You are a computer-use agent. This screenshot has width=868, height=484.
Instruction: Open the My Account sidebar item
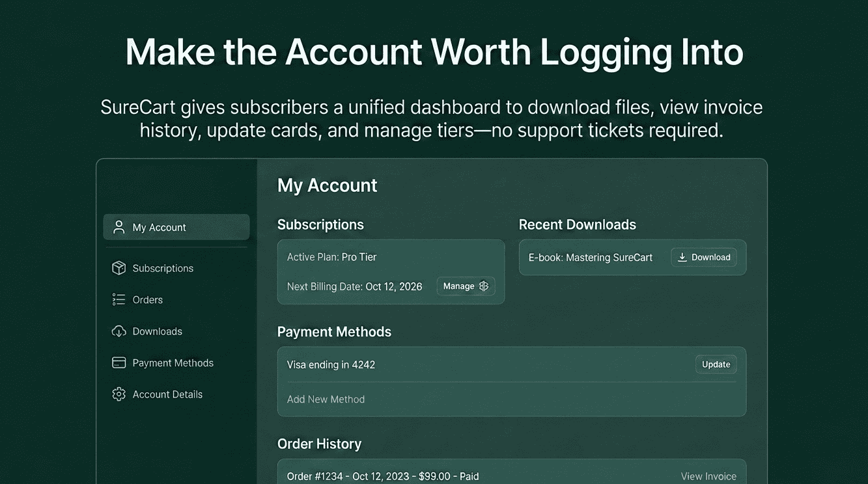point(176,227)
